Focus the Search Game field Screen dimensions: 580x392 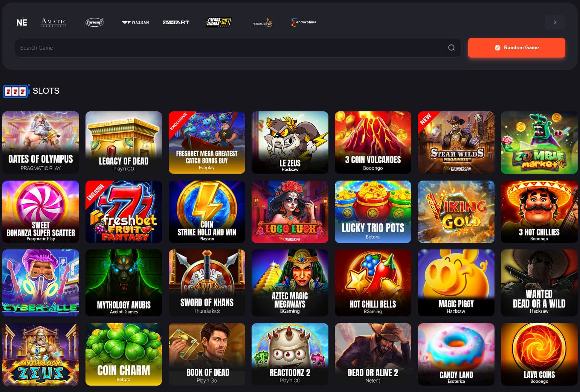pos(238,48)
